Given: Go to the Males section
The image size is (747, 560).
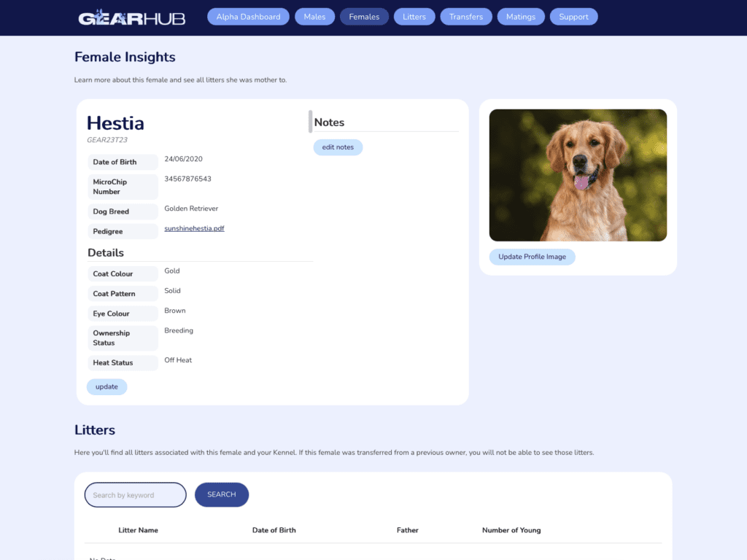Looking at the screenshot, I should point(314,17).
